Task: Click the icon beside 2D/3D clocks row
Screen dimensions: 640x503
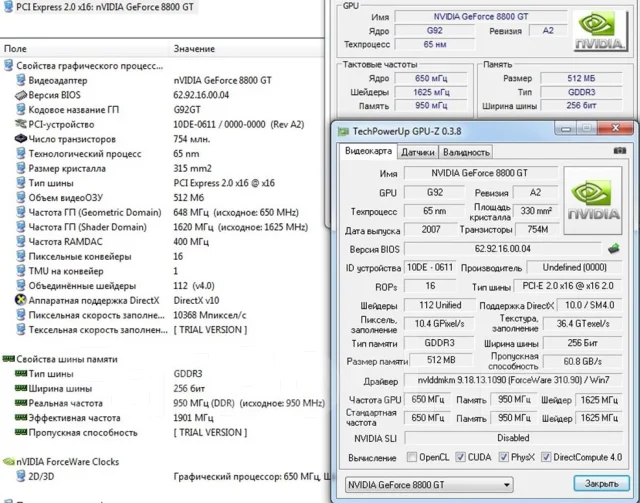Action: (21, 476)
